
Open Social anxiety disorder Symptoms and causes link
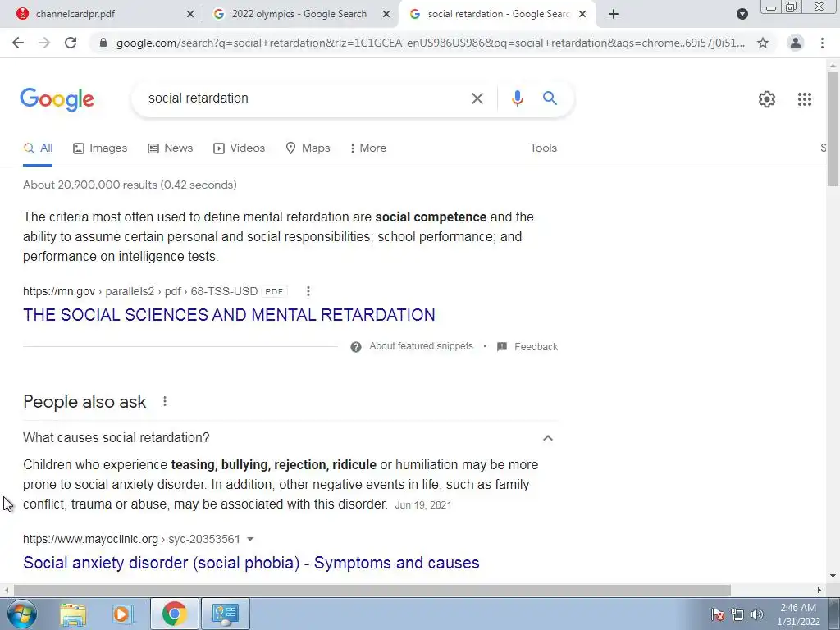click(x=251, y=563)
